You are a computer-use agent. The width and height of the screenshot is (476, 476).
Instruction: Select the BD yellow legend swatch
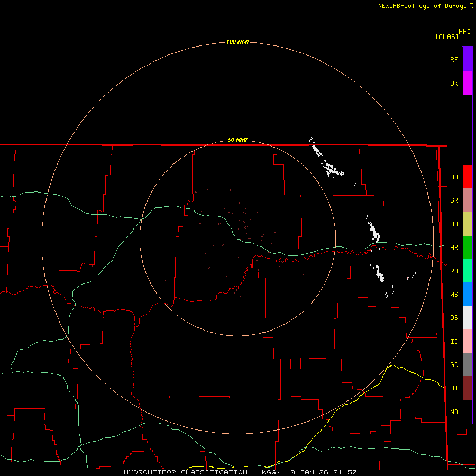tap(467, 224)
